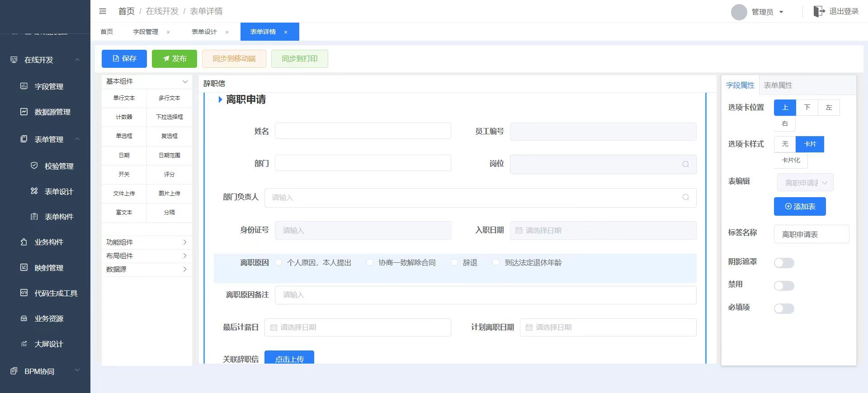Click the 表单设计 sidebar icon

pyautogui.click(x=34, y=191)
